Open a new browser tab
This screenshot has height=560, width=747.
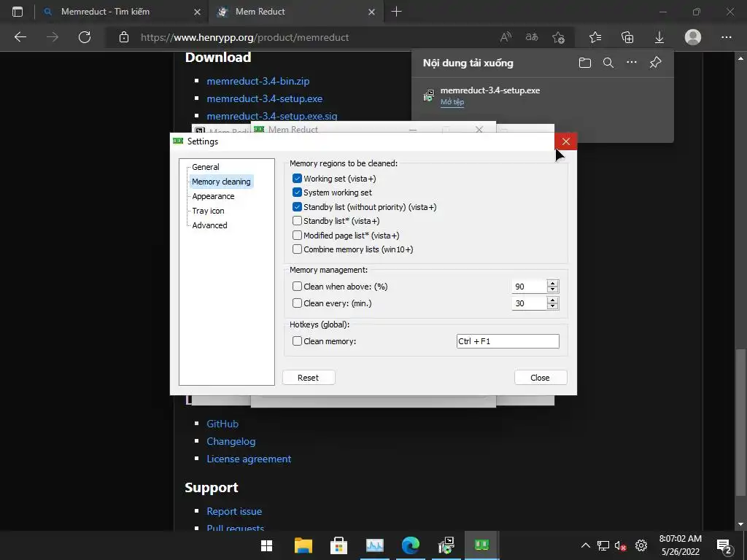point(396,12)
